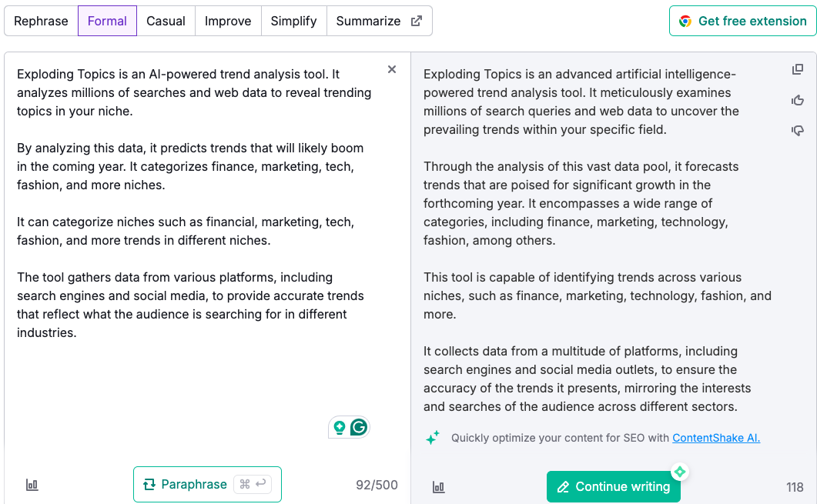Select the Simplify mode
Image resolution: width=817 pixels, height=504 pixels.
click(293, 21)
